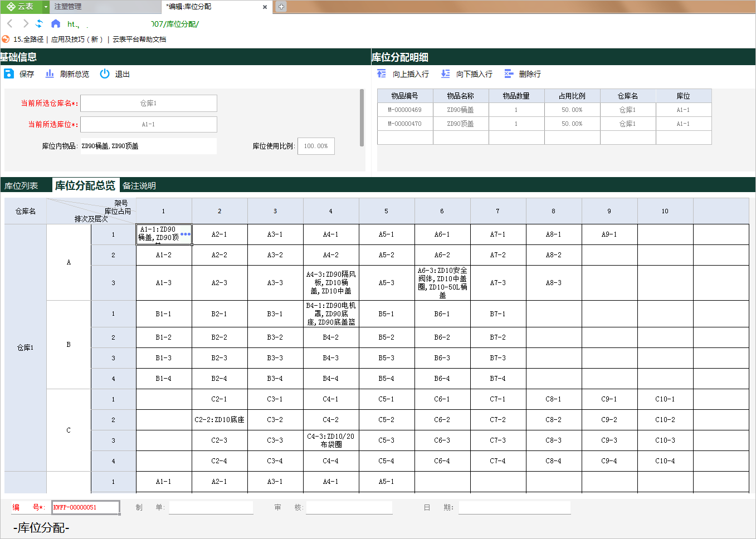Select the B1-4 location cell
This screenshot has height=539, width=756.
pos(164,379)
